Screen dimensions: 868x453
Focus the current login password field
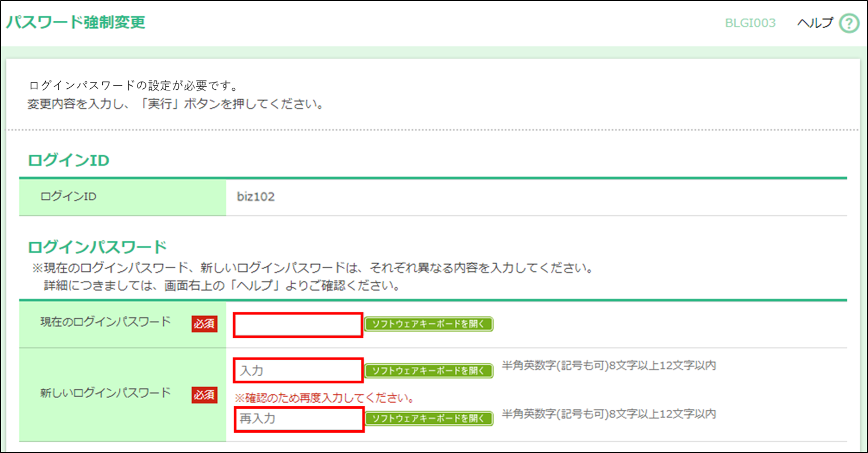tap(298, 325)
